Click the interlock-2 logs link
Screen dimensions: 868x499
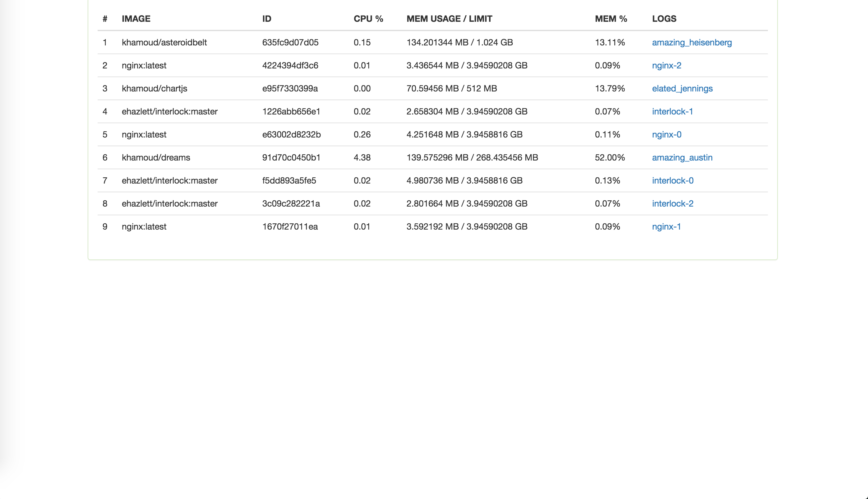[672, 203]
